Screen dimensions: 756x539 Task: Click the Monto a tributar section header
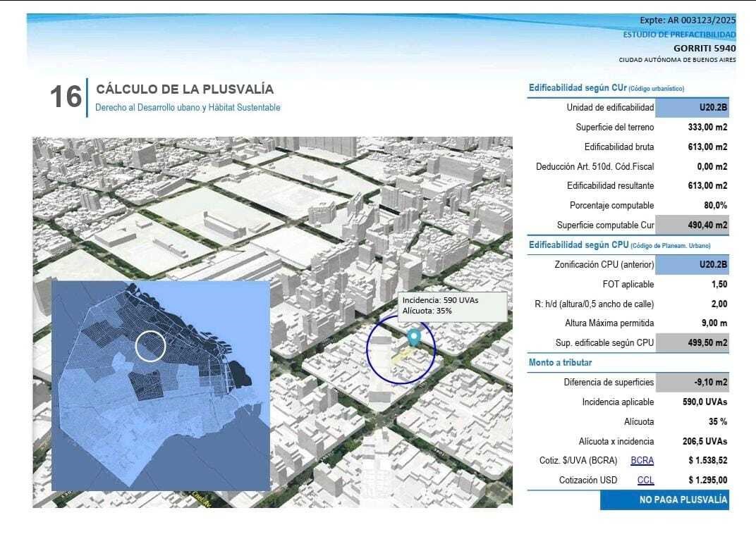click(x=561, y=362)
